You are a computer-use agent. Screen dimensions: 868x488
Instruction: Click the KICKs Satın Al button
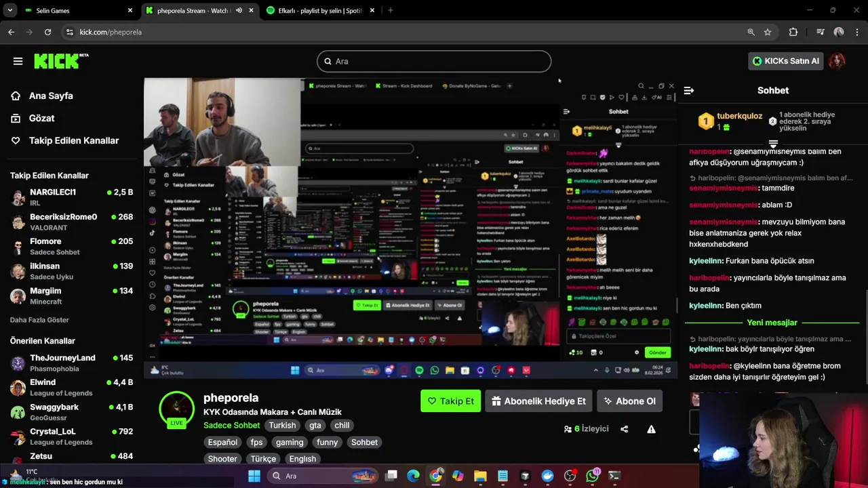click(785, 61)
